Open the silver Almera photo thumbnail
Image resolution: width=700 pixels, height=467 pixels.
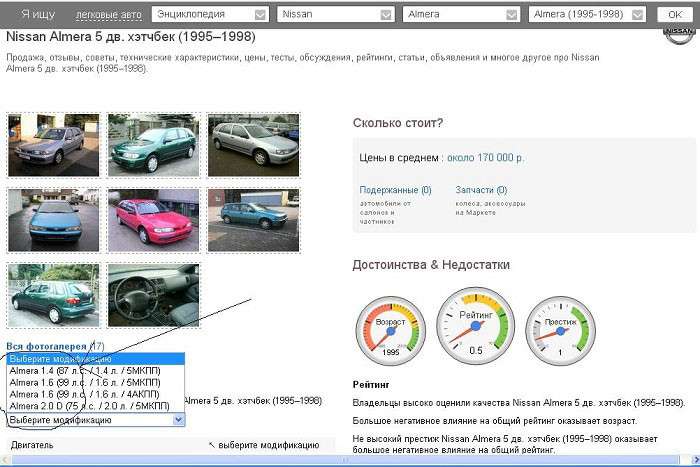click(x=254, y=145)
